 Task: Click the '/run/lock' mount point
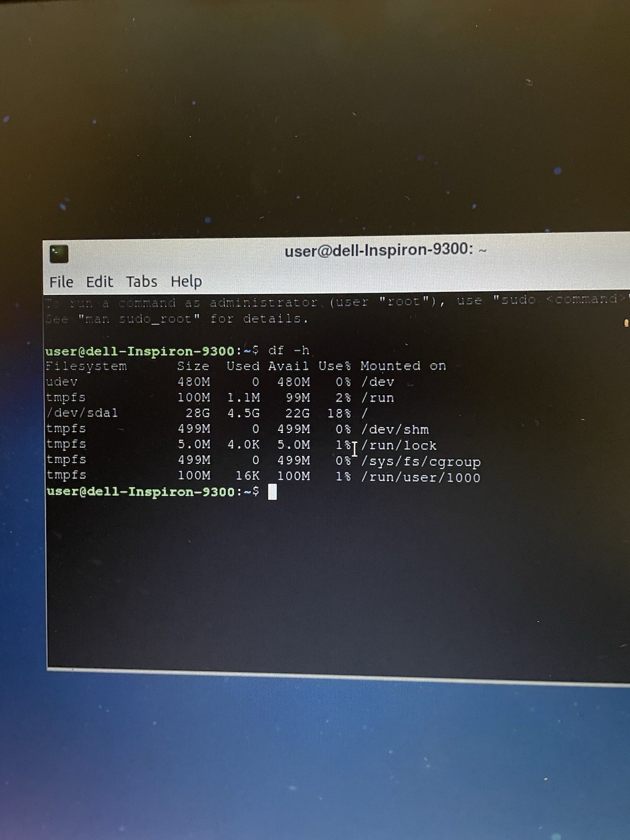pyautogui.click(x=399, y=445)
